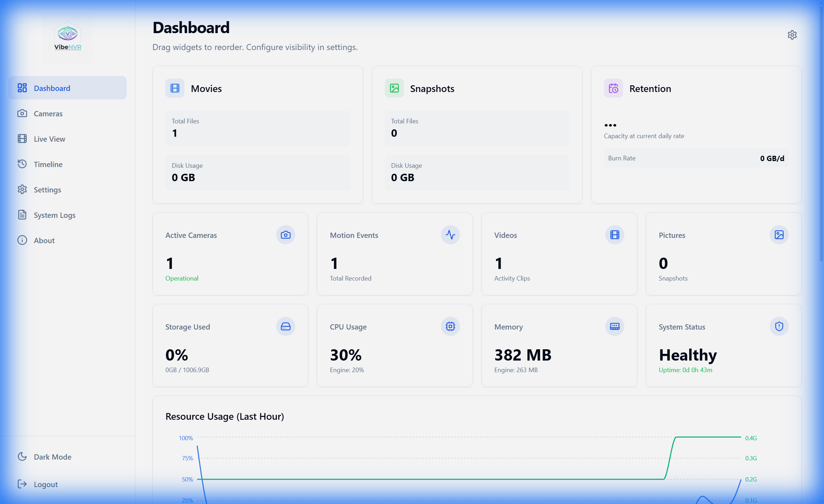Open the Timeline section
The height and width of the screenshot is (504, 824).
(x=48, y=164)
